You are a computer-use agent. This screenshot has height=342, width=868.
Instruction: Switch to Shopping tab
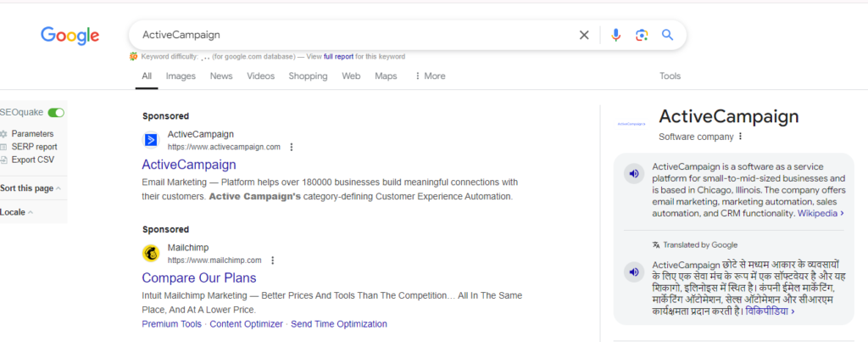[x=308, y=76]
